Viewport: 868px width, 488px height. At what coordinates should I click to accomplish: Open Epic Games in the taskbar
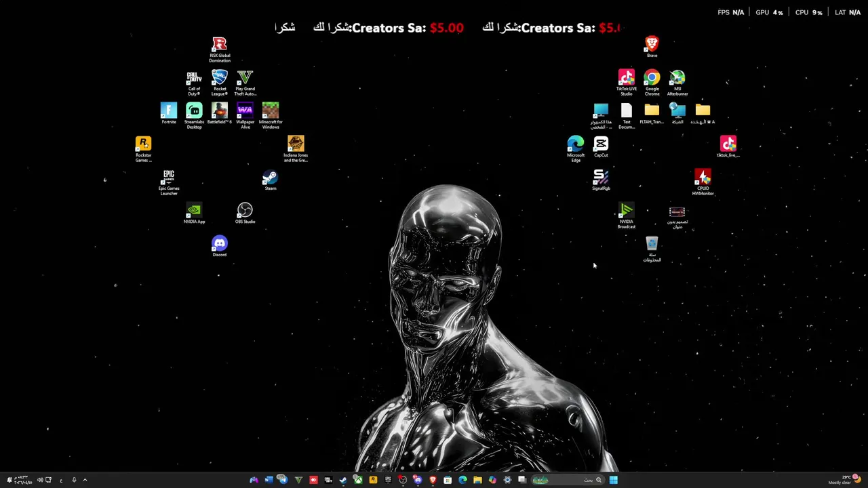coord(388,480)
